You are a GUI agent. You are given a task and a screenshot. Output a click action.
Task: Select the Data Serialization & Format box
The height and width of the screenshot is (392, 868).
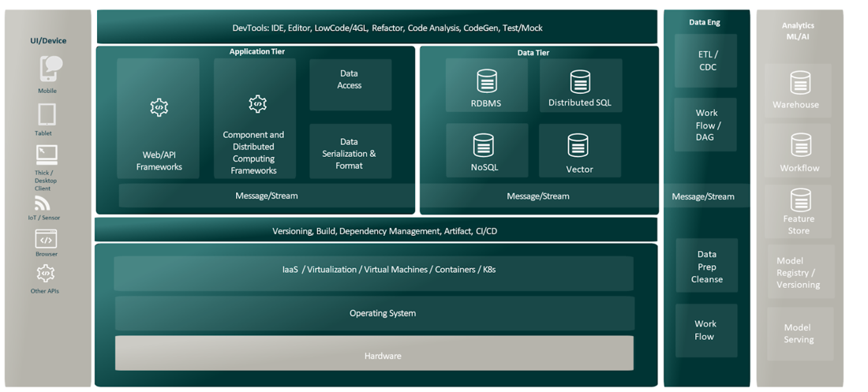point(350,154)
